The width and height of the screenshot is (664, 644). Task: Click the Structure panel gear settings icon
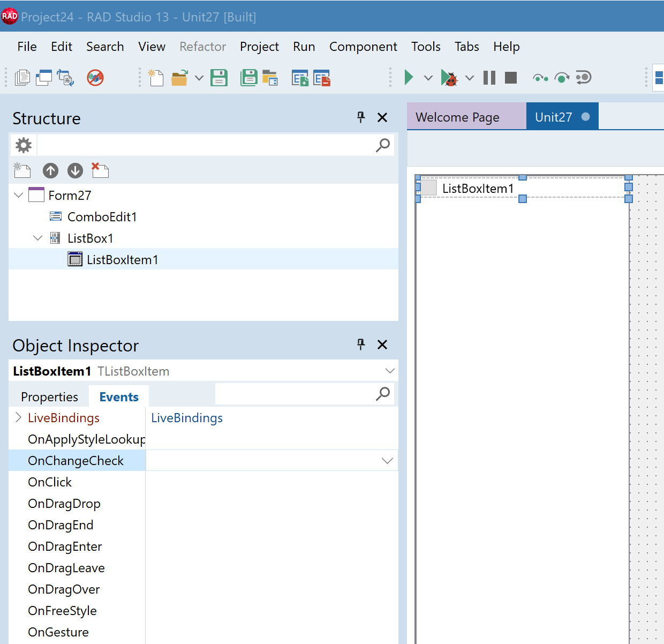[x=24, y=145]
